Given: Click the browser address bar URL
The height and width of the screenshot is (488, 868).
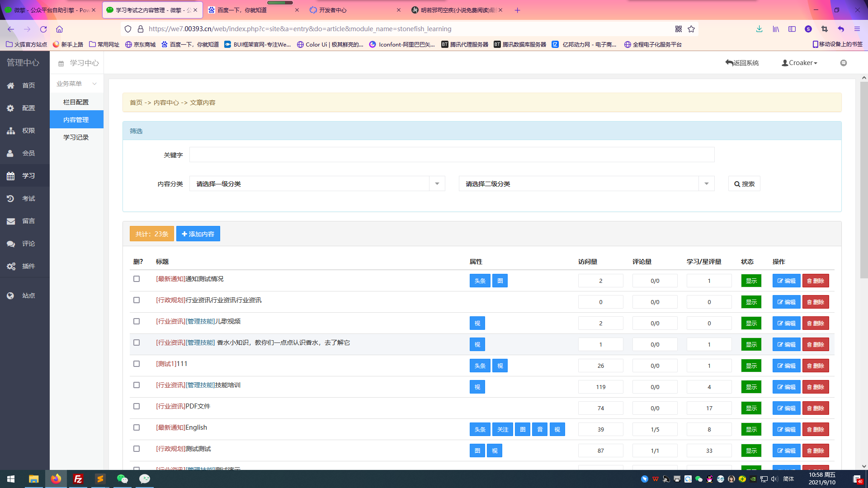Looking at the screenshot, I should 300,29.
